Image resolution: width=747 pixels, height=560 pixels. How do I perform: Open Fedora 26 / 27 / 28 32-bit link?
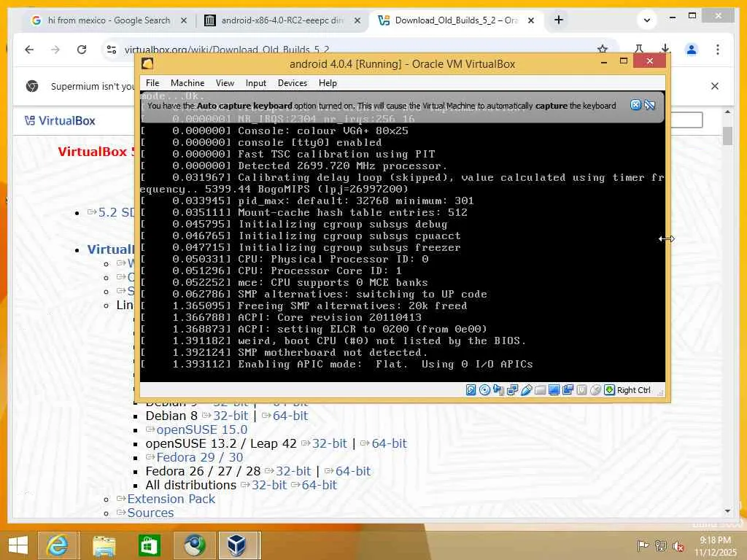coord(293,472)
